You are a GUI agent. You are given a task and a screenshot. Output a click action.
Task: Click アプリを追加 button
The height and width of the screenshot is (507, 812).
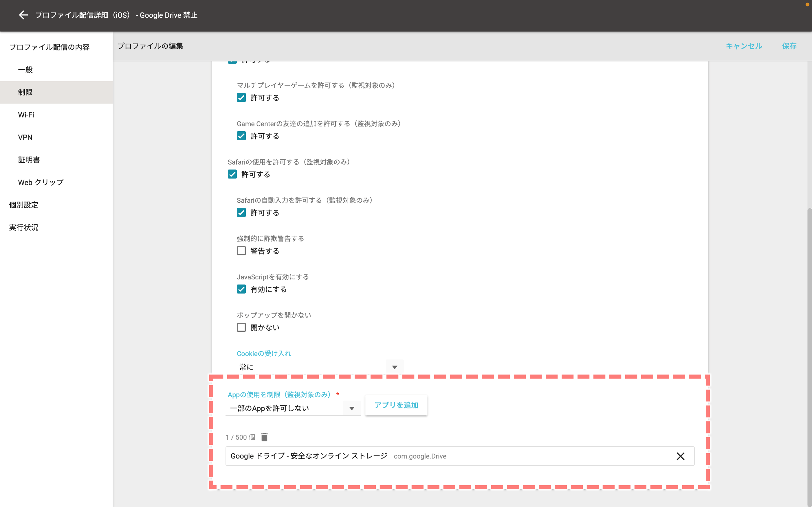tap(396, 405)
